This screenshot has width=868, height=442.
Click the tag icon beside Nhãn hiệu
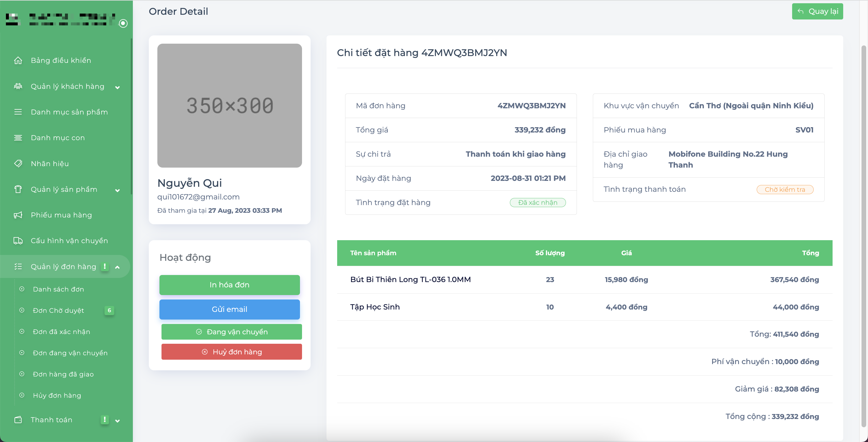tap(18, 163)
